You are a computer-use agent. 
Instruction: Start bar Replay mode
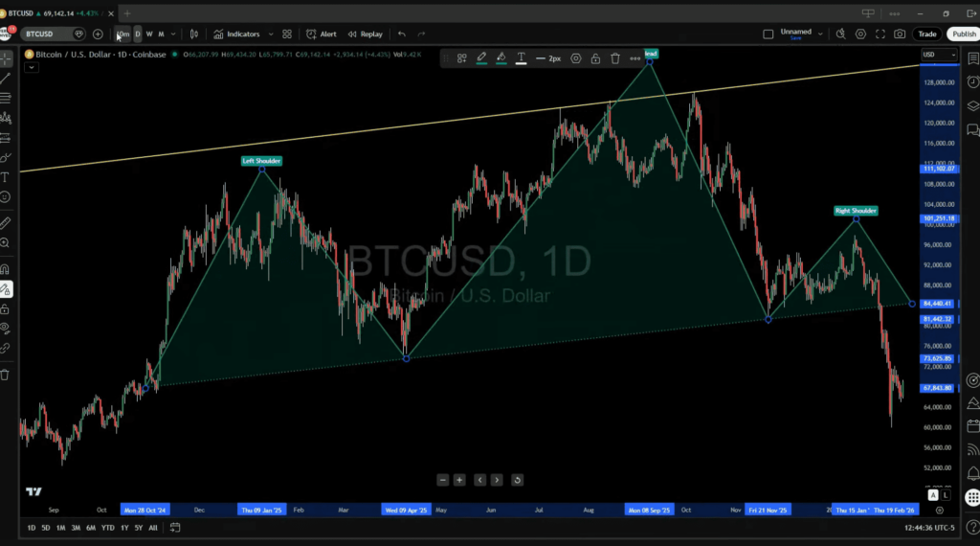[x=365, y=34]
